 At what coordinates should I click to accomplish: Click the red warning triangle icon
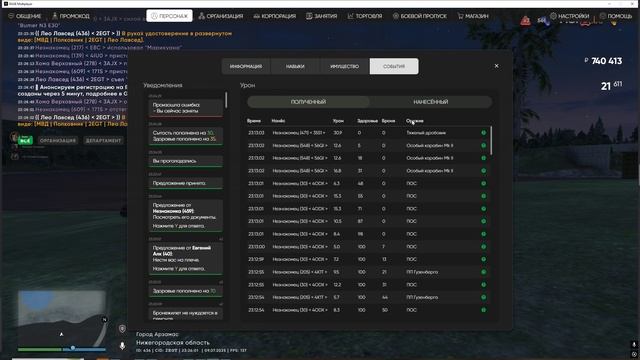(x=525, y=20)
